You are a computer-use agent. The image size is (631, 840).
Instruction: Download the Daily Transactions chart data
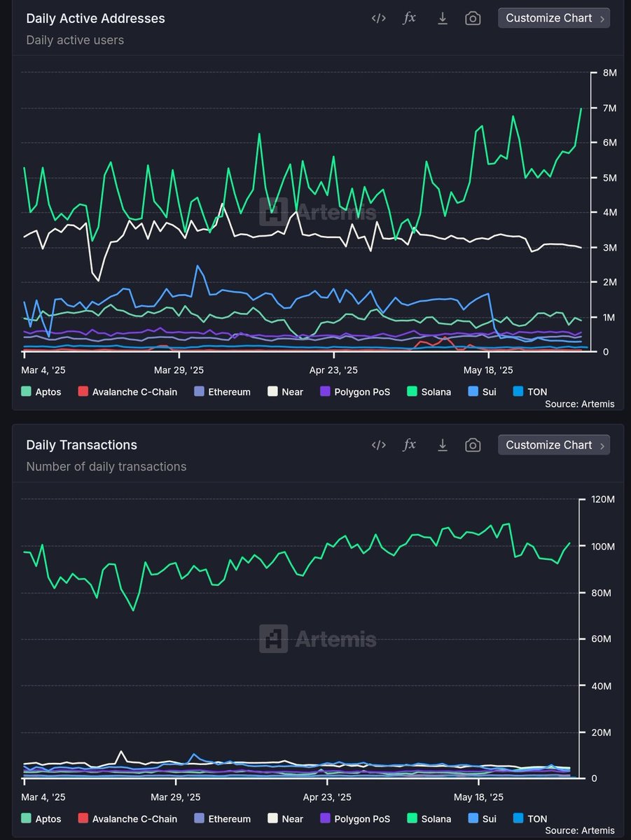pos(442,444)
